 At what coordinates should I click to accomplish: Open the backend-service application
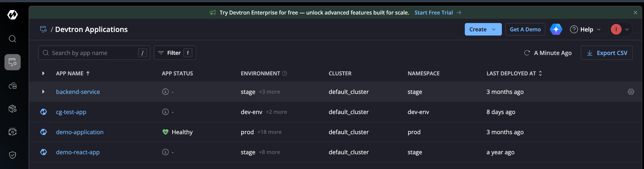78,92
